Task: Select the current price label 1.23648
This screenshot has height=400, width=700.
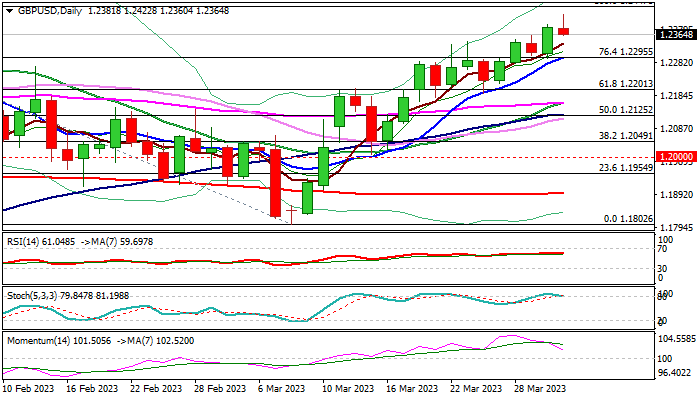Action: 676,34
